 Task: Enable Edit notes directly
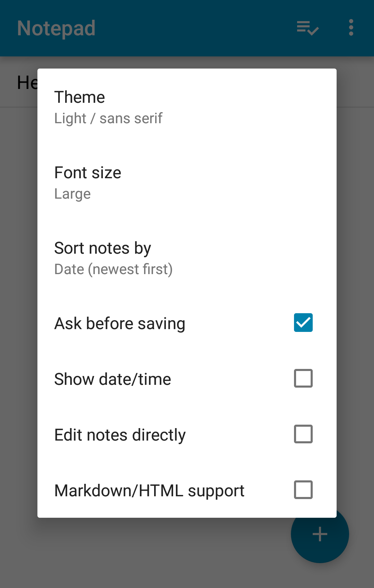(x=303, y=434)
